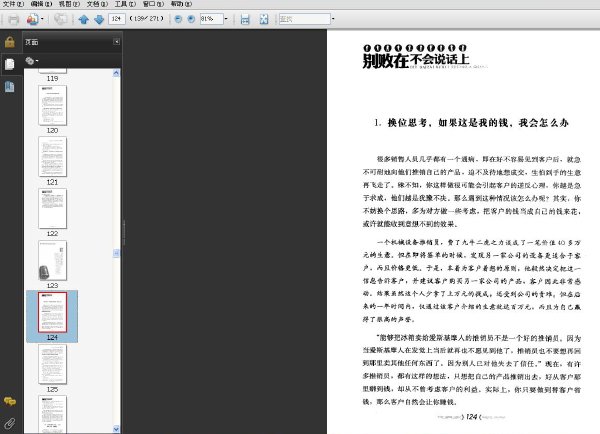Open the 文件 (File) menu
The image size is (600, 434).
[13, 4]
